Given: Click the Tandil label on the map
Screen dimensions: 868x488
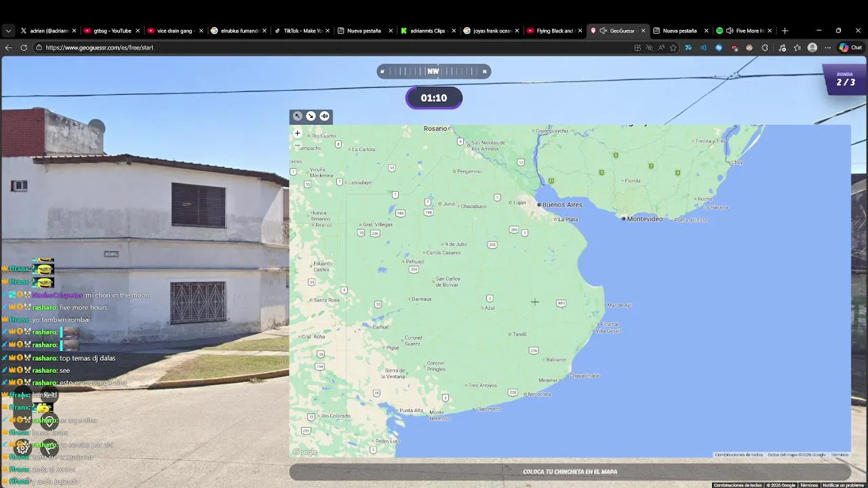Looking at the screenshot, I should (519, 334).
